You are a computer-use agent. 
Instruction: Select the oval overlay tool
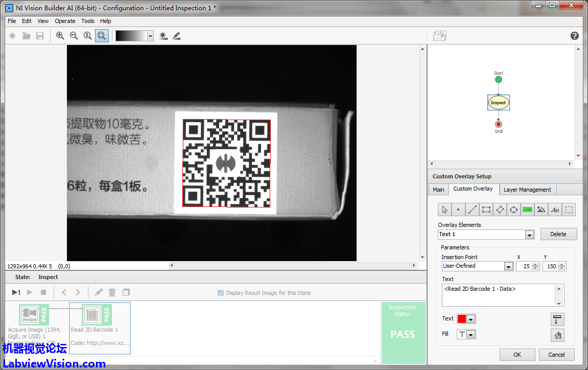pos(514,210)
